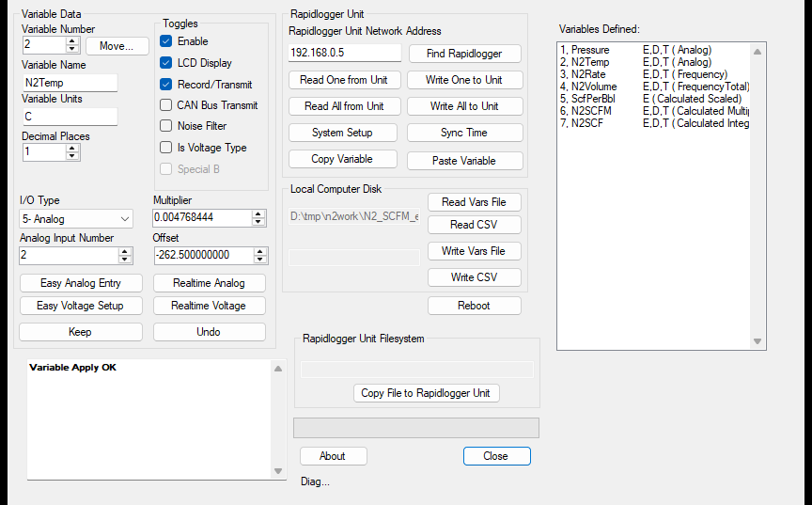The width and height of the screenshot is (812, 505).
Task: Open the About dialog
Action: 333,456
